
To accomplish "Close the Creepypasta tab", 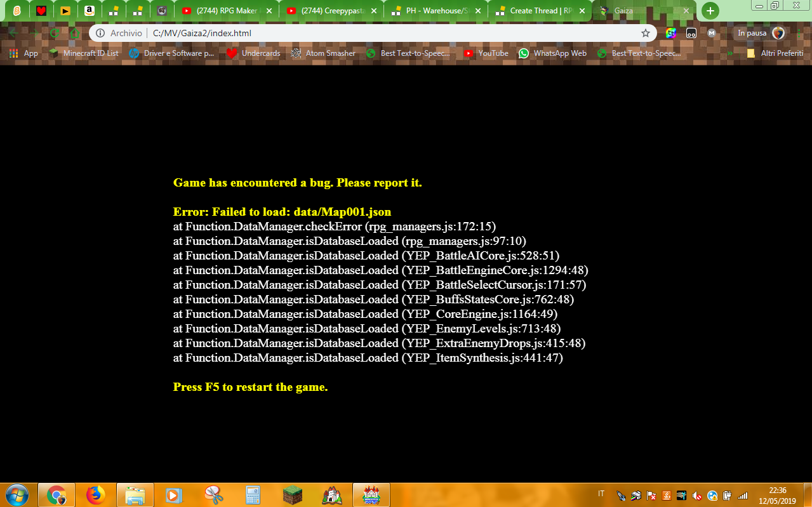I will tap(373, 11).
